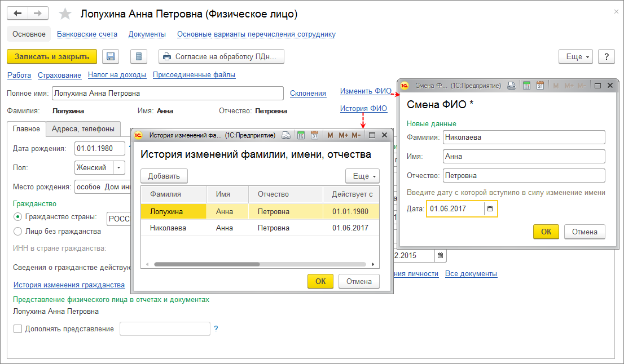Select the Лицо без гражданства radio option
Image resolution: width=624 pixels, height=364 pixels.
point(18,231)
